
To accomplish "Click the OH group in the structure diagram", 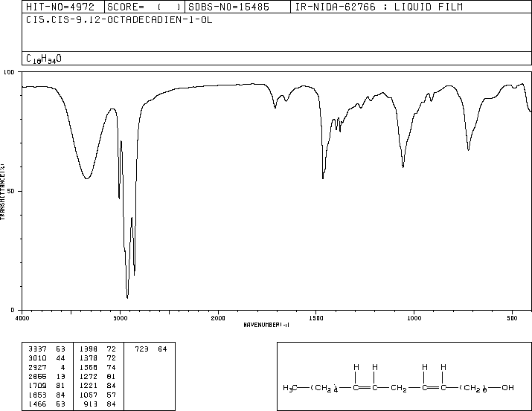I will click(x=507, y=388).
